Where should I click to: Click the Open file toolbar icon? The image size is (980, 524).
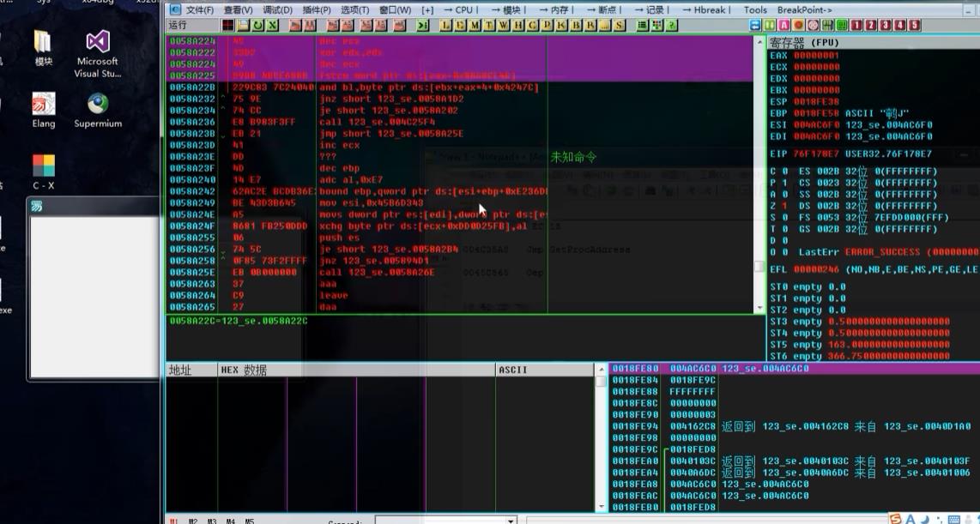click(243, 25)
